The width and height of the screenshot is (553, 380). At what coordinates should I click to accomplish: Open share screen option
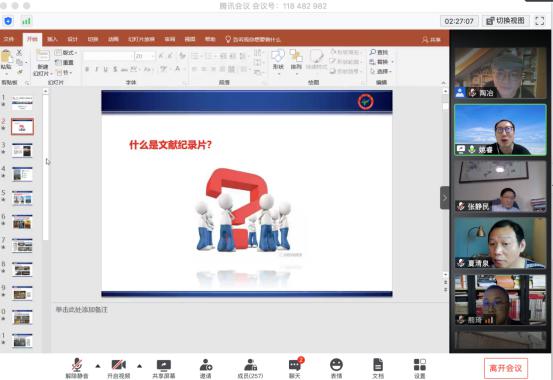click(164, 368)
